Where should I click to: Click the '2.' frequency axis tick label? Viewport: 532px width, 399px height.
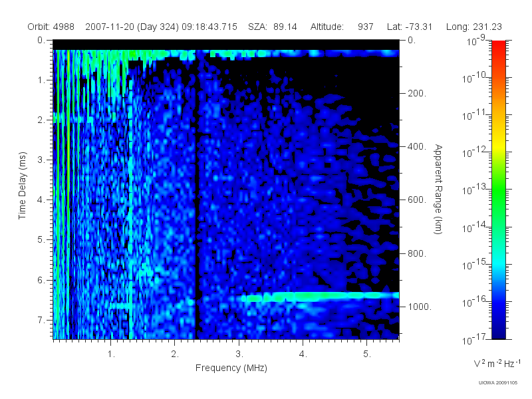coord(175,354)
